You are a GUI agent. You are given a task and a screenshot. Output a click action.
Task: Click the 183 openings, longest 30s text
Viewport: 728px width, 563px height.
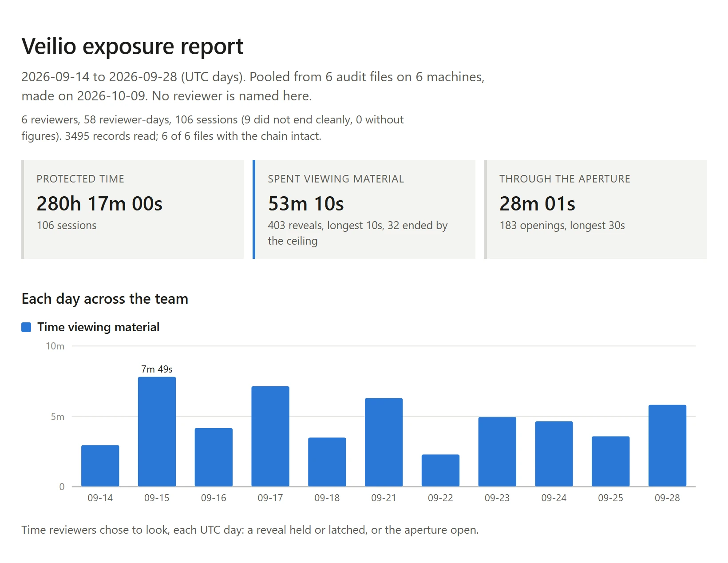click(562, 226)
